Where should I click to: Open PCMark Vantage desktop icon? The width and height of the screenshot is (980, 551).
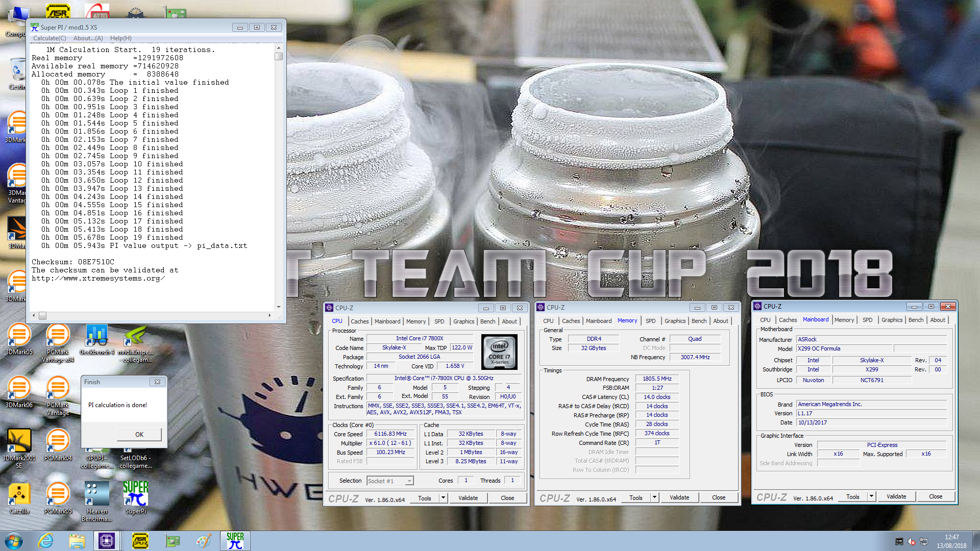(x=58, y=396)
